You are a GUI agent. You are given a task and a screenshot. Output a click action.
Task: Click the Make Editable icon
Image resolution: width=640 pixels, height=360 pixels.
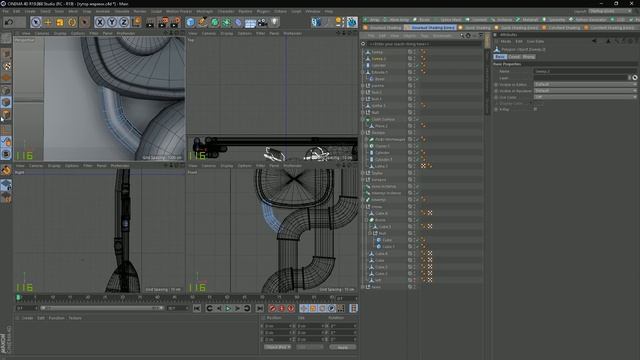pos(6,39)
